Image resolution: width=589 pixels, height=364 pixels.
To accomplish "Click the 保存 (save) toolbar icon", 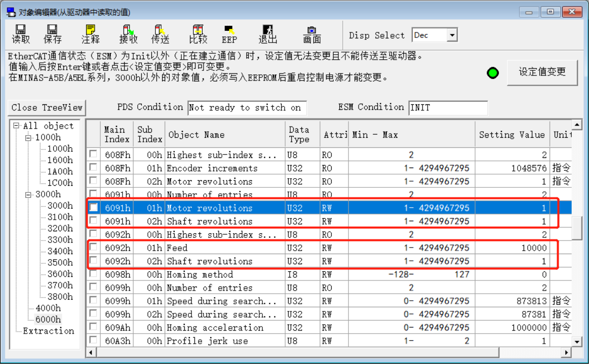I will pyautogui.click(x=52, y=34).
